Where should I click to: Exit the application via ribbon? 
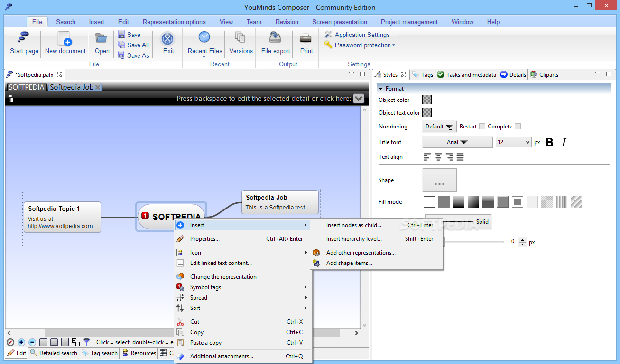(x=168, y=43)
